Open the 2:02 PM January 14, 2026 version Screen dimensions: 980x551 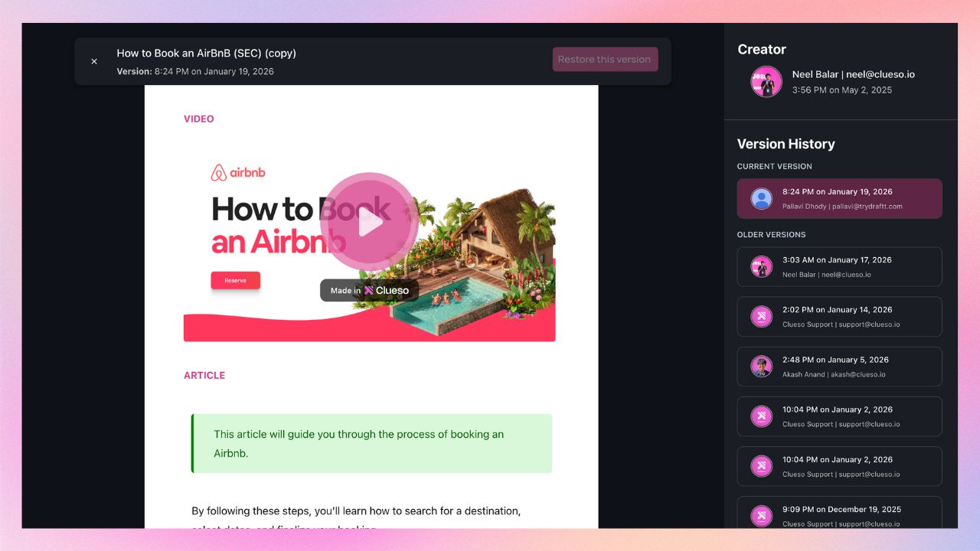[839, 316]
